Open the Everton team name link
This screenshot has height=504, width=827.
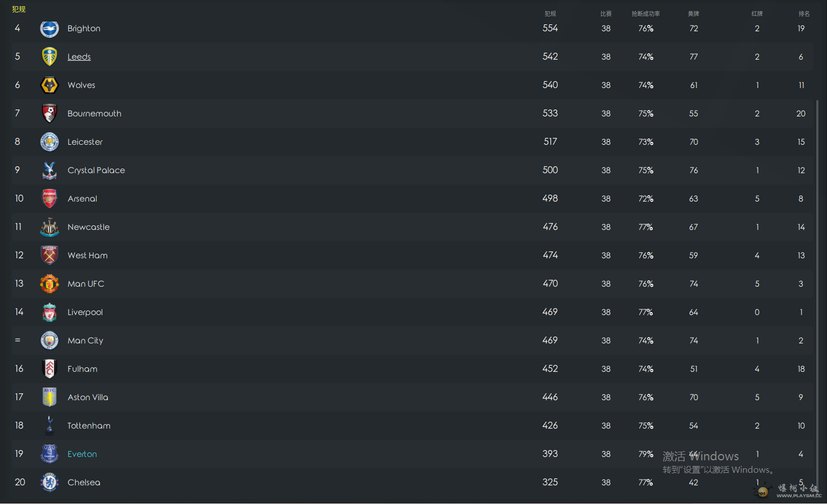82,454
